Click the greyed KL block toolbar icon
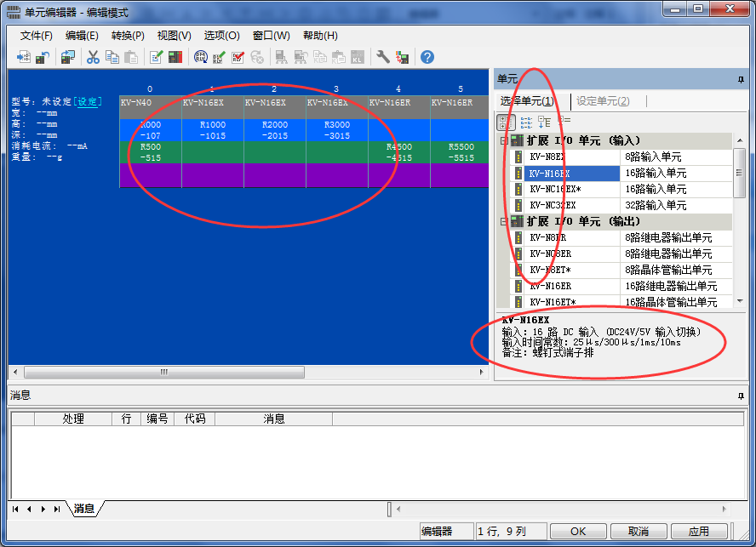The width and height of the screenshot is (756, 547). 358,57
